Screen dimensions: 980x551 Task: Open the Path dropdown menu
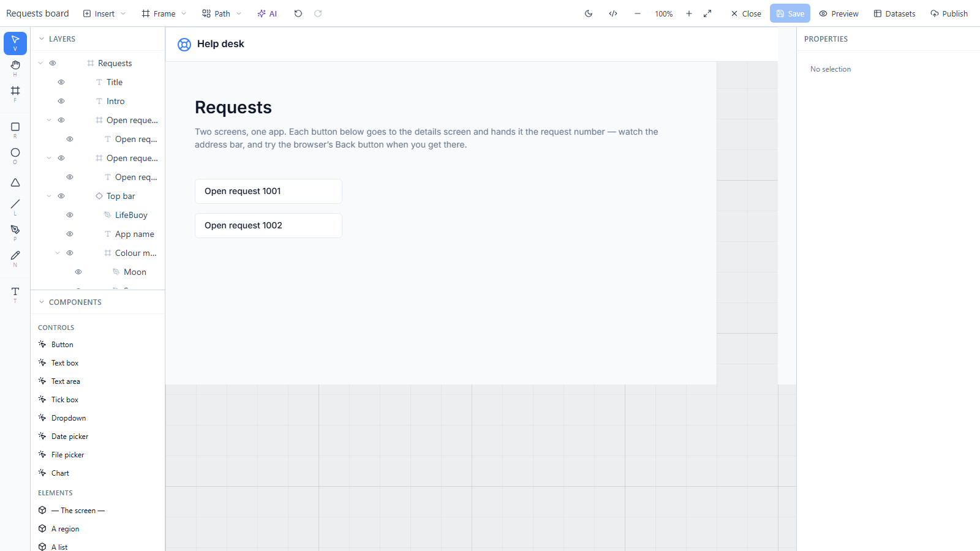(x=222, y=13)
